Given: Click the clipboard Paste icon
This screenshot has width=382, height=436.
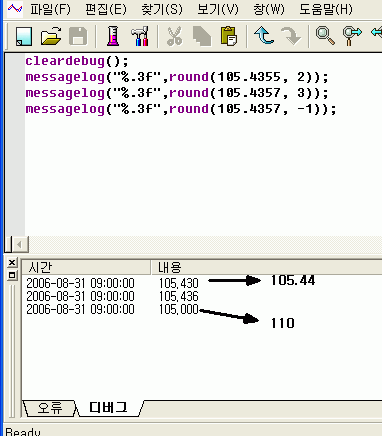Looking at the screenshot, I should coord(229,36).
